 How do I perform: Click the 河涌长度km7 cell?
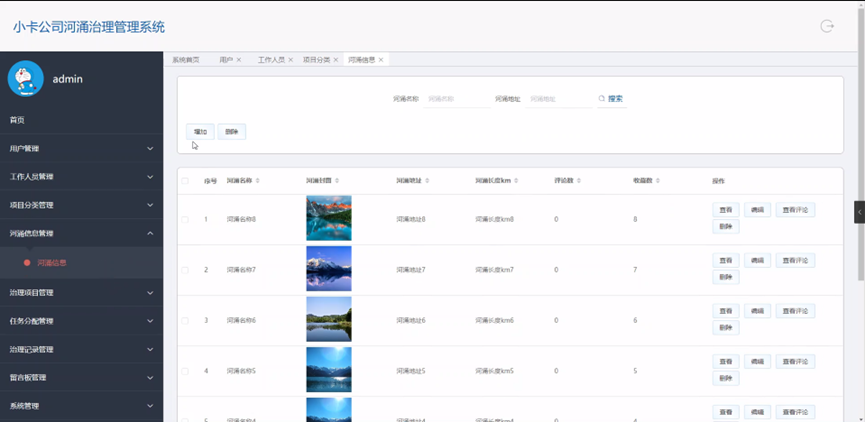coord(494,270)
